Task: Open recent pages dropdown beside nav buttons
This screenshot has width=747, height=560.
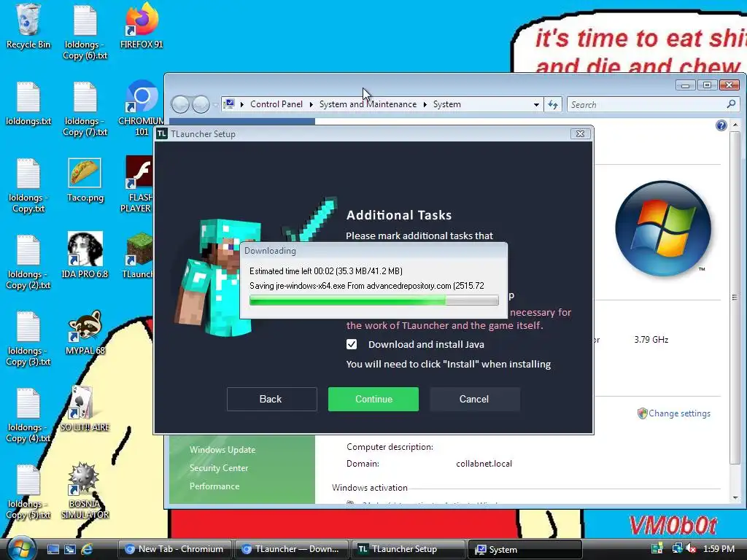Action: pos(215,104)
